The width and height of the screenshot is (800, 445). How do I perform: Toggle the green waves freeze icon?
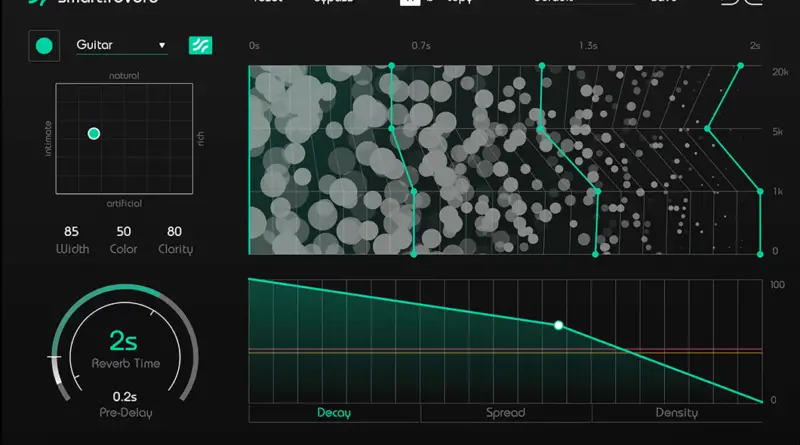click(201, 45)
